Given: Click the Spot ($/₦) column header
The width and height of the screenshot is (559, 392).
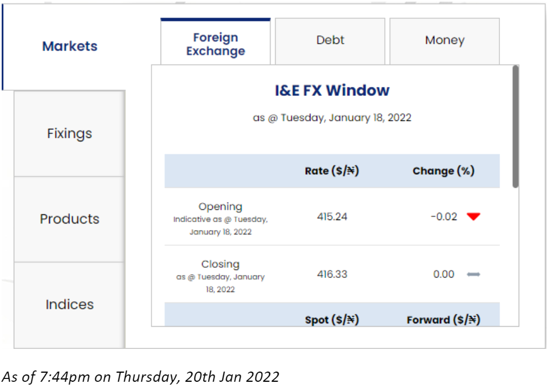Looking at the screenshot, I should click(331, 320).
